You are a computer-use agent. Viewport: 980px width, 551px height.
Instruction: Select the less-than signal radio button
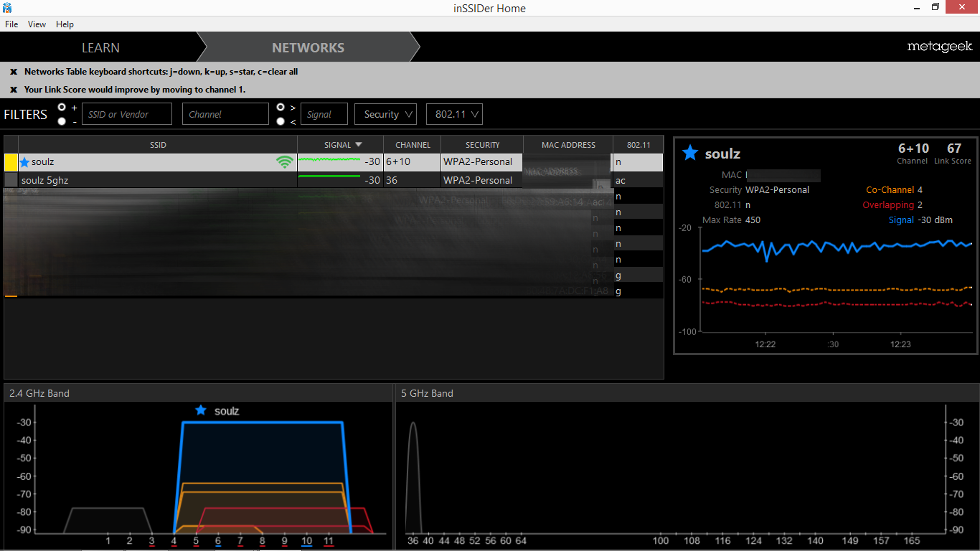tap(281, 121)
